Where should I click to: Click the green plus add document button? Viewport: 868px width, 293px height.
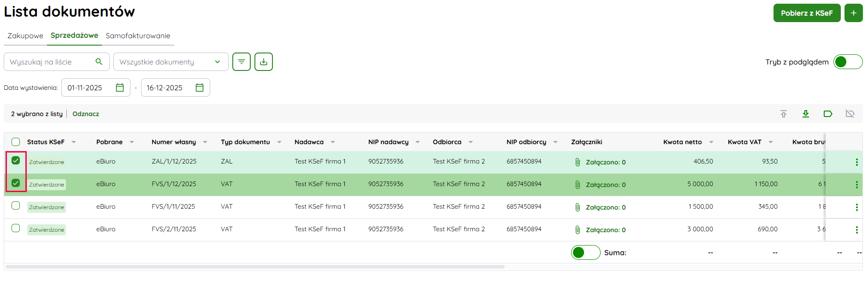(x=853, y=13)
